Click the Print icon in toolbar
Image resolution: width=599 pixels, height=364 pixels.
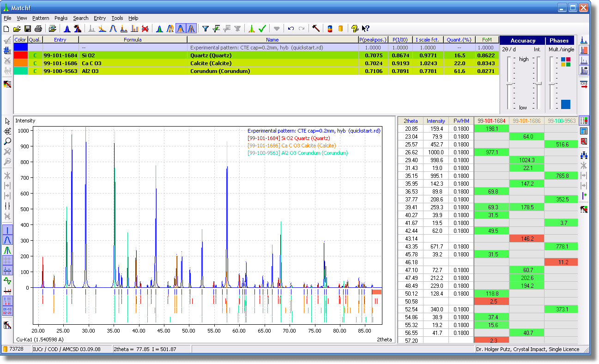[38, 29]
